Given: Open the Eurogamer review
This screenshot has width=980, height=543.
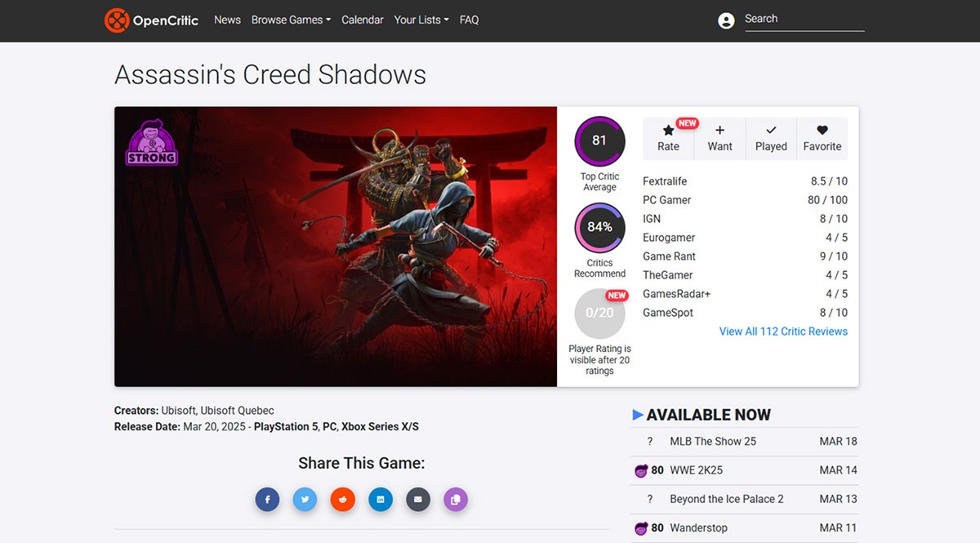Looking at the screenshot, I should coord(669,238).
